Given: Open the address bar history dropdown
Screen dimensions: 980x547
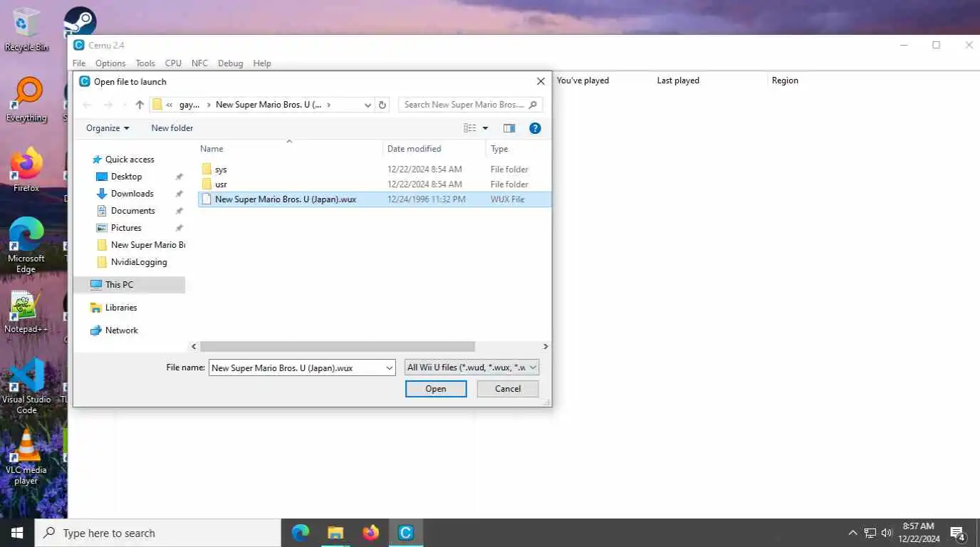Looking at the screenshot, I should click(367, 105).
